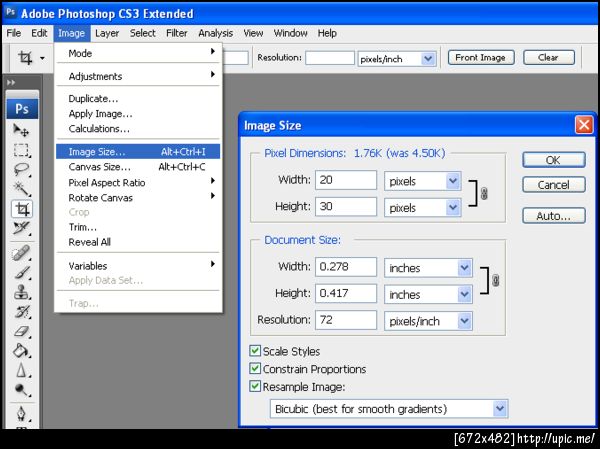Open the Layer menu
Viewport: 600px width, 449px height.
click(x=107, y=33)
